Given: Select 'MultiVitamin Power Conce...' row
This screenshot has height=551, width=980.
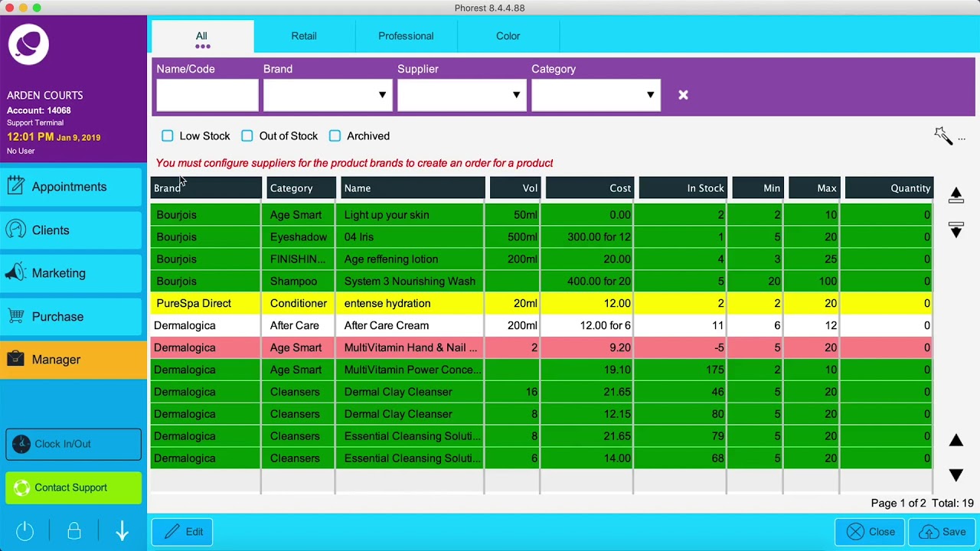Looking at the screenshot, I should (x=541, y=370).
